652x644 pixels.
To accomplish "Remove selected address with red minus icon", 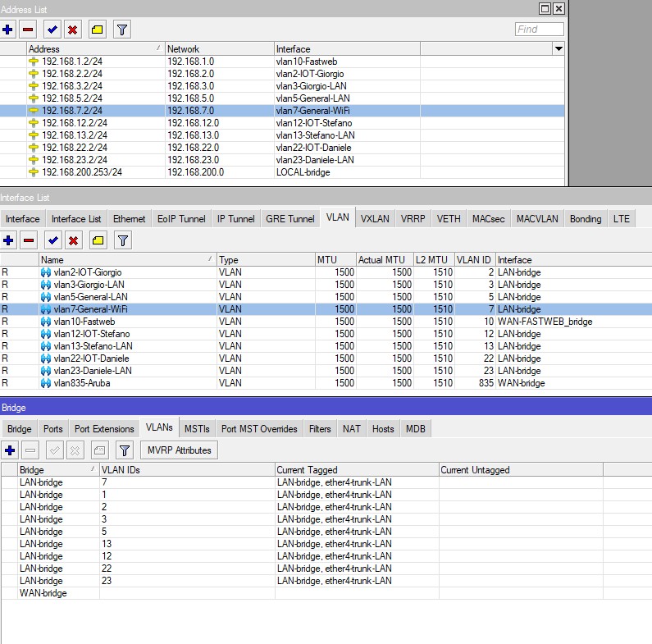I will pyautogui.click(x=28, y=30).
